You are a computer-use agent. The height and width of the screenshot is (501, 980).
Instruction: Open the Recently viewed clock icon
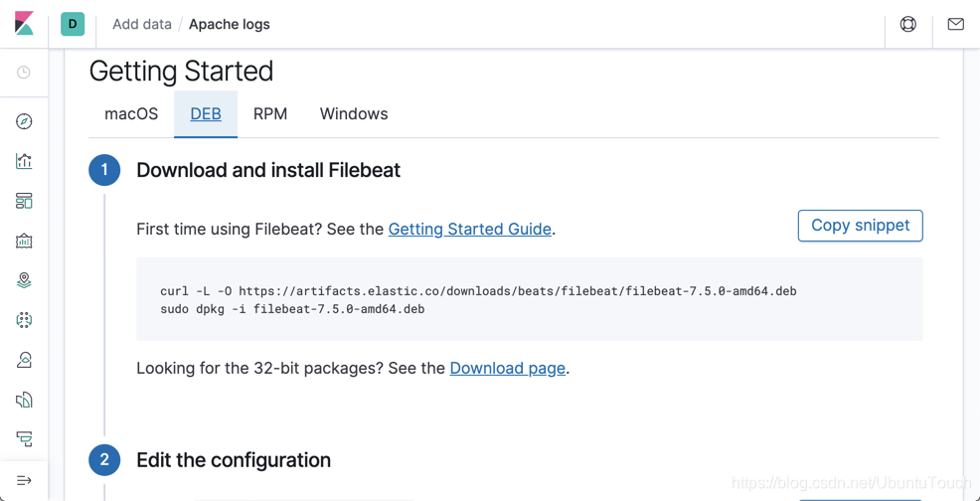coord(23,73)
